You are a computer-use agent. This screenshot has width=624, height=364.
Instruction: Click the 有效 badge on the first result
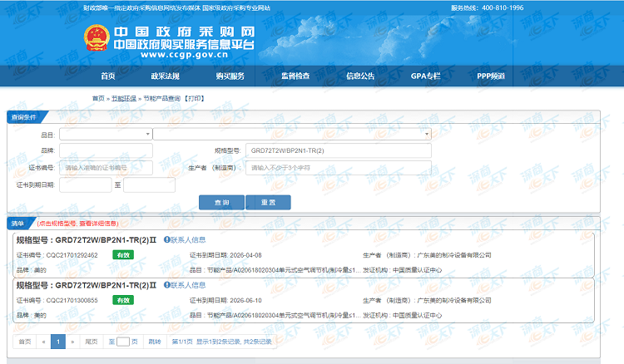click(123, 255)
